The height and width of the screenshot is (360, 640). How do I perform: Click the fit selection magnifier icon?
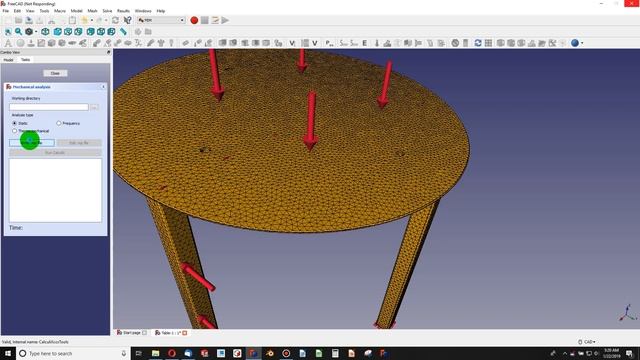pyautogui.click(x=18, y=31)
